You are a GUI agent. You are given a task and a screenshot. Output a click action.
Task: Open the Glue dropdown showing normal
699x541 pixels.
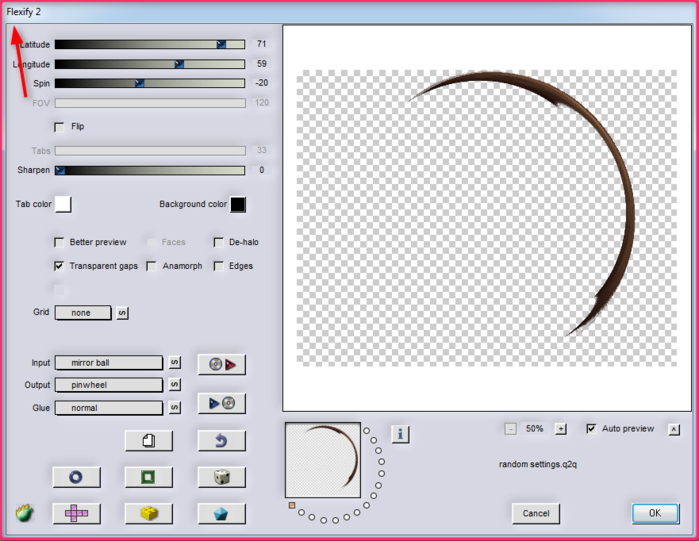point(109,408)
